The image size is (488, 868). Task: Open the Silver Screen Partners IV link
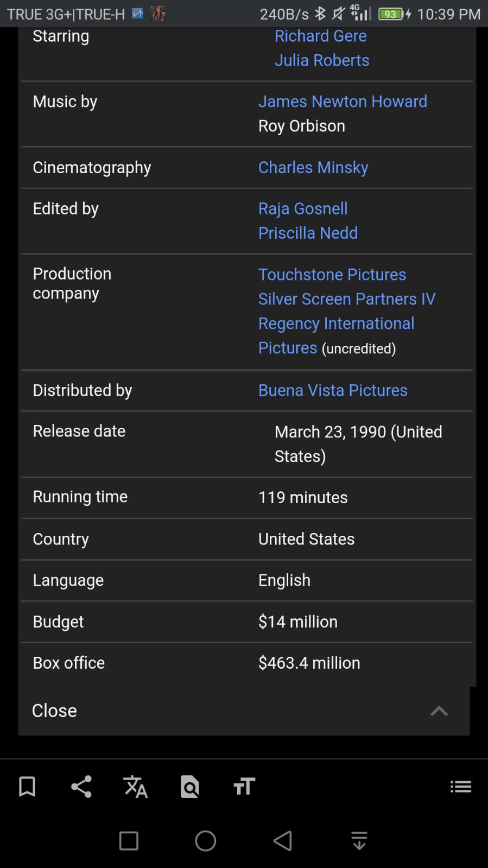click(347, 299)
